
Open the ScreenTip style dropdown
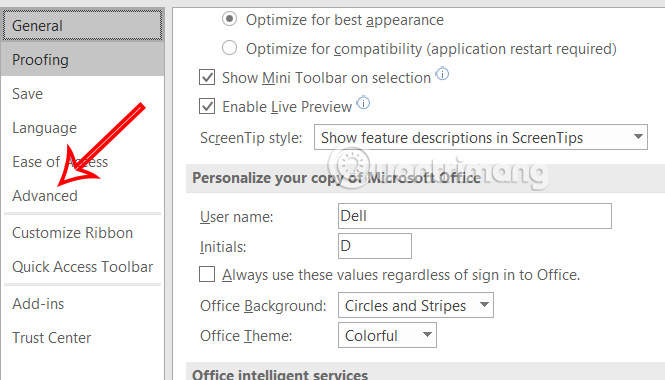click(481, 137)
